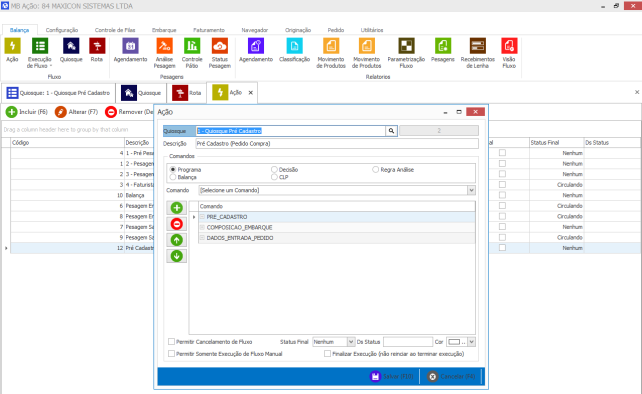Remove command with the red minus button
Viewport: 642px width, 394px height.
tap(176, 224)
